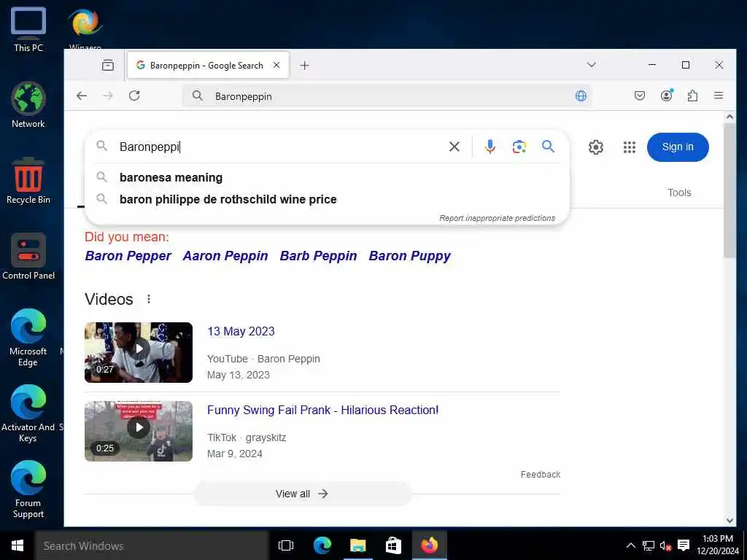This screenshot has width=747, height=560.
Task: Open the Tools search option
Action: pos(679,192)
